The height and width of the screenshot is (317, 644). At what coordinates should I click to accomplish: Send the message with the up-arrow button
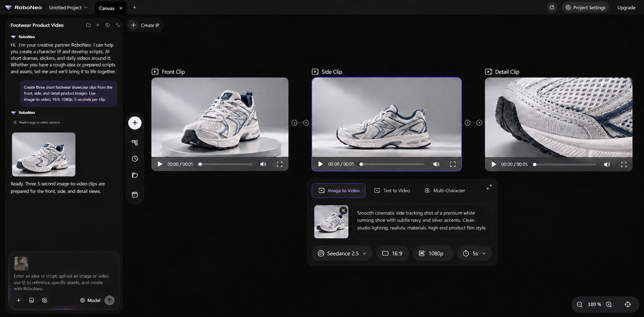[x=109, y=300]
